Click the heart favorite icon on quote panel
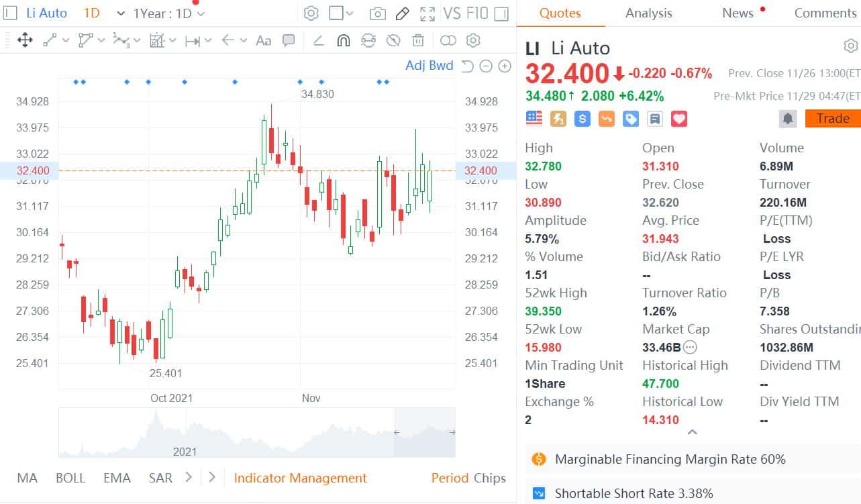This screenshot has width=861, height=504. click(x=678, y=118)
